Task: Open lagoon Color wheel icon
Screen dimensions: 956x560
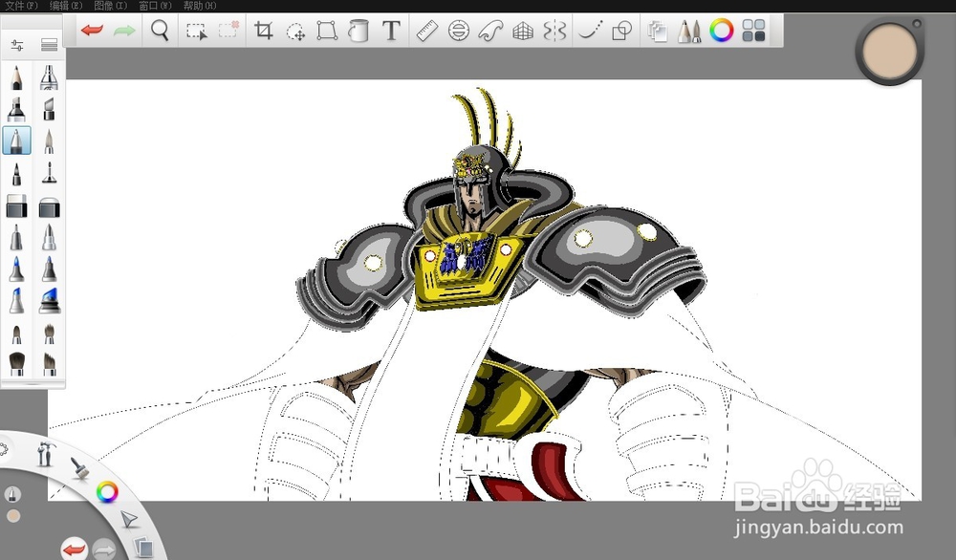Action: pyautogui.click(x=107, y=492)
